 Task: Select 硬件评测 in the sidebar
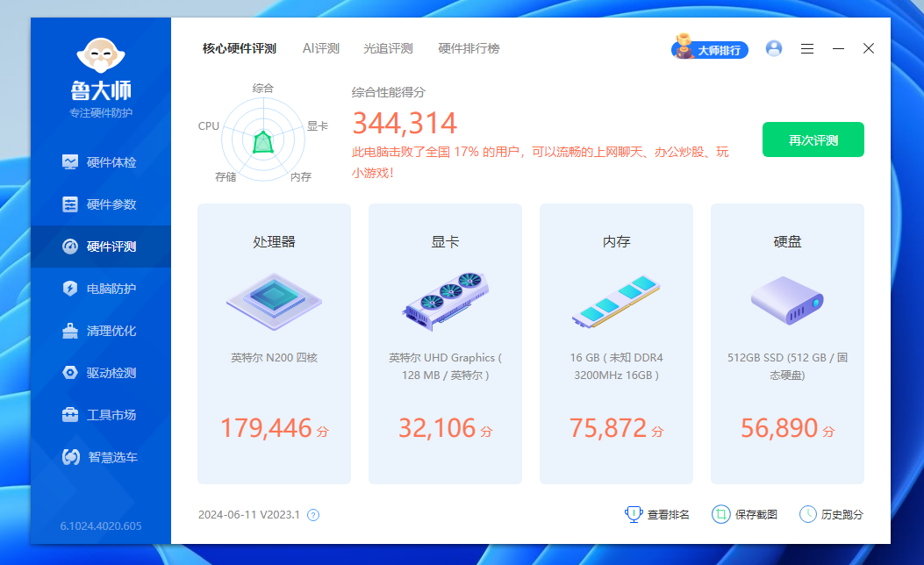pyautogui.click(x=101, y=247)
